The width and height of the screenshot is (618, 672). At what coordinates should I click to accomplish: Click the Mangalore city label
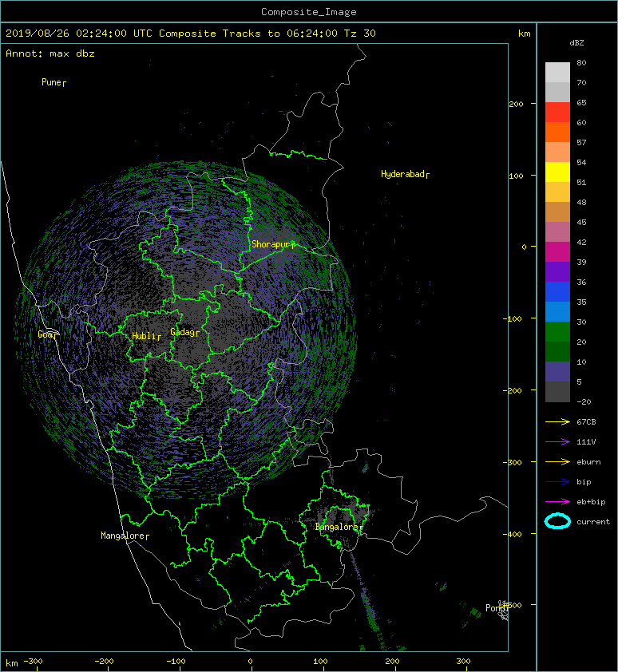[123, 536]
